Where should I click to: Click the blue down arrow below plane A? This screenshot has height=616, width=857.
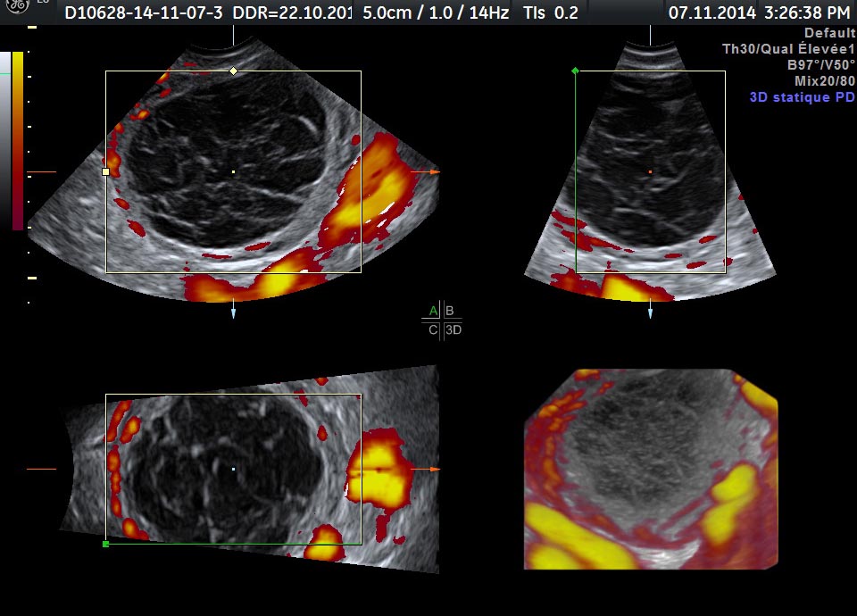[233, 312]
